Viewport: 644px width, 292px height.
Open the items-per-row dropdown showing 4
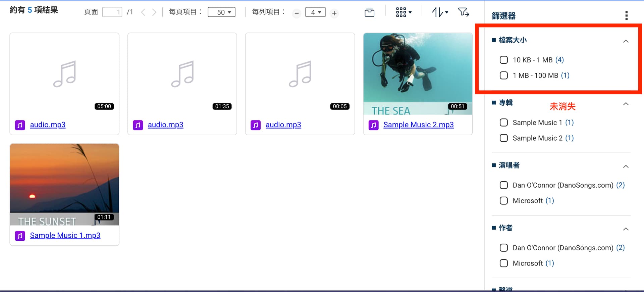point(315,12)
